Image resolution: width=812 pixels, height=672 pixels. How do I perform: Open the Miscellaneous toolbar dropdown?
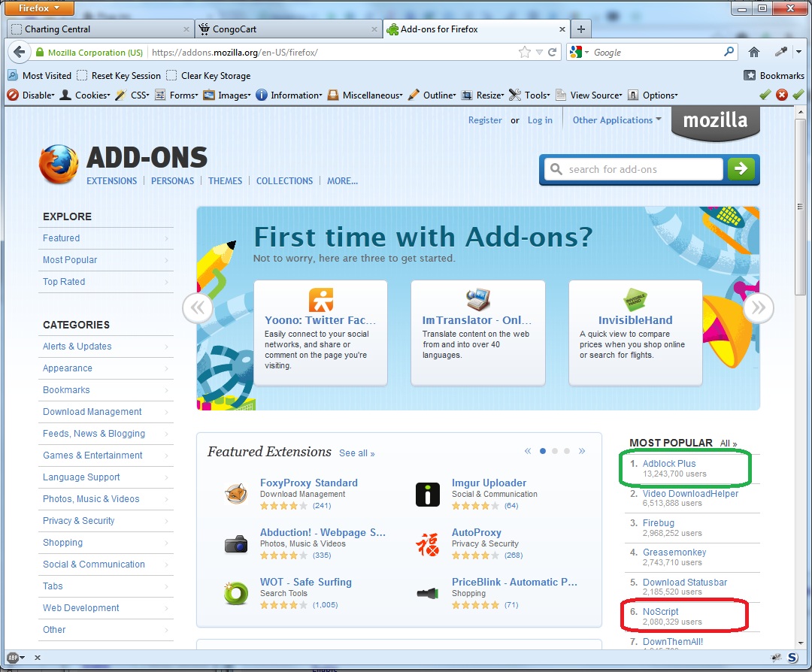pyautogui.click(x=365, y=95)
